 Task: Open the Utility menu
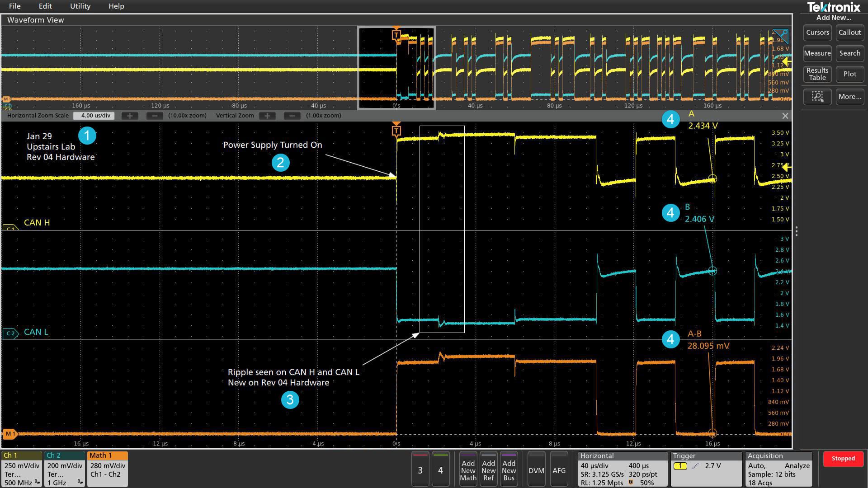click(80, 6)
